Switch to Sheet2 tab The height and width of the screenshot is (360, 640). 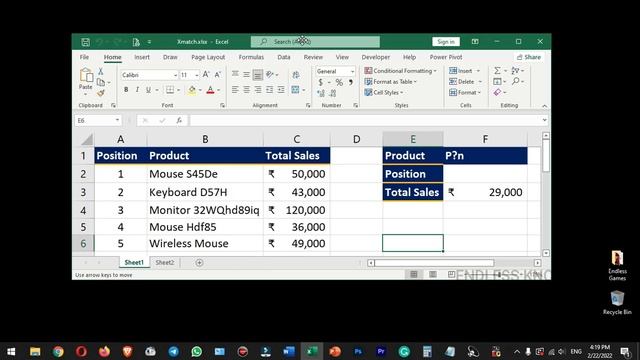pyautogui.click(x=165, y=262)
